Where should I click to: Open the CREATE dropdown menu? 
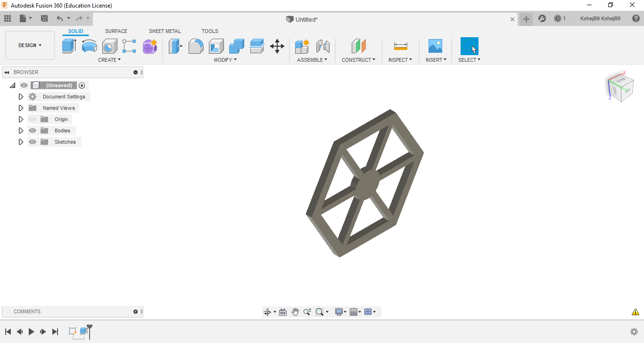(109, 60)
